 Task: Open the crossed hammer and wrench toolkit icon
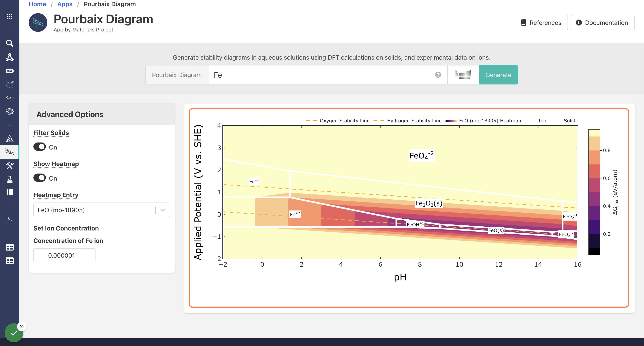click(10, 165)
